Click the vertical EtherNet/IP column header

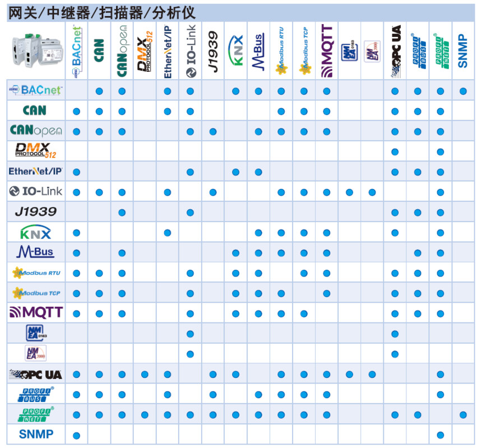tap(168, 52)
